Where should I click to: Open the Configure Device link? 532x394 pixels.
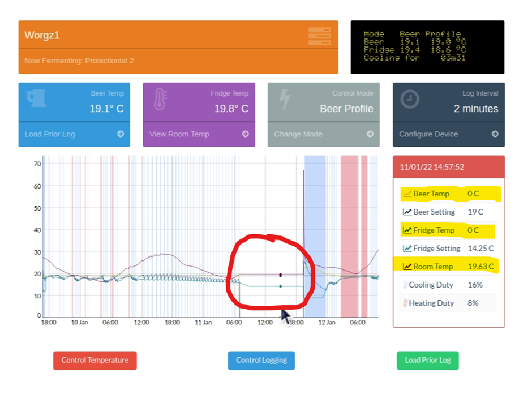point(428,134)
